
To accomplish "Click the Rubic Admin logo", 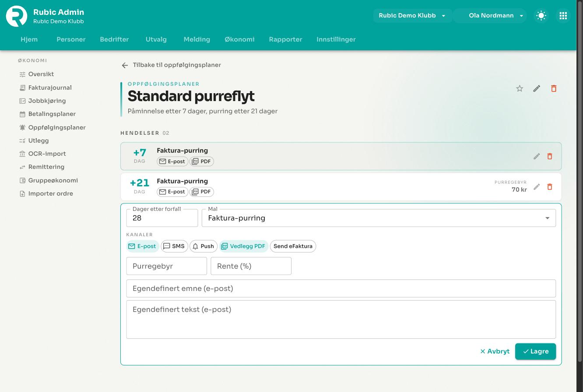I will pyautogui.click(x=17, y=16).
